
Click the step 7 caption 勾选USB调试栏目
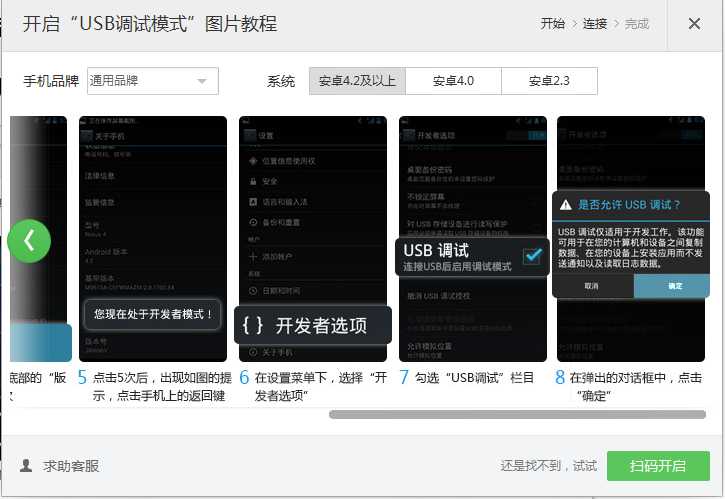point(474,378)
